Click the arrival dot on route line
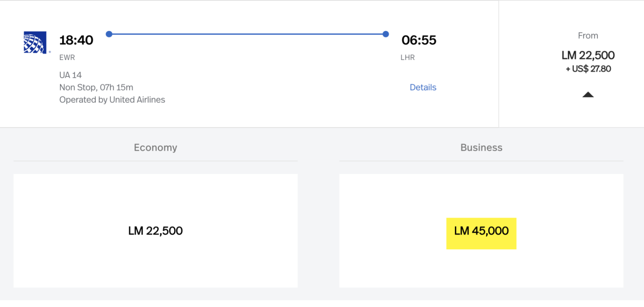This screenshot has width=644, height=307. click(x=386, y=34)
